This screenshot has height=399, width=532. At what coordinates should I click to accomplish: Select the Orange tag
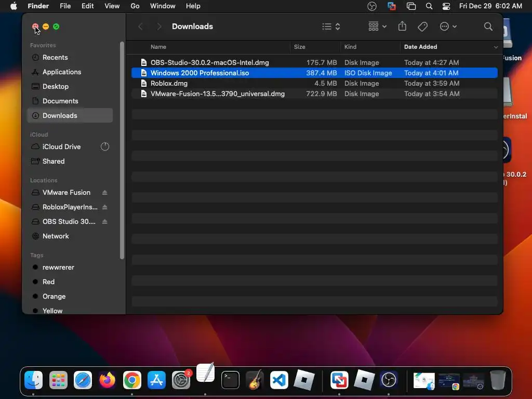tap(70, 297)
